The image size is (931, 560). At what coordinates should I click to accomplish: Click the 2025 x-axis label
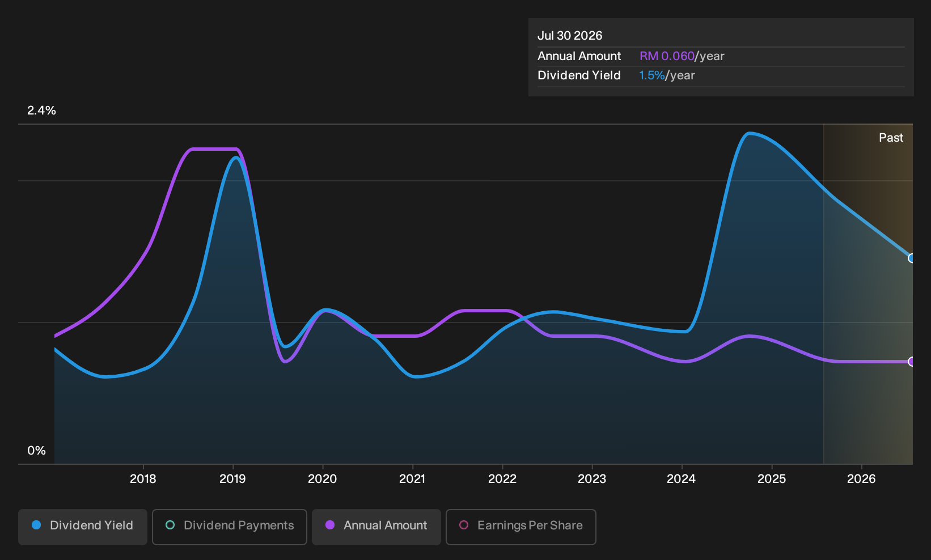[772, 479]
